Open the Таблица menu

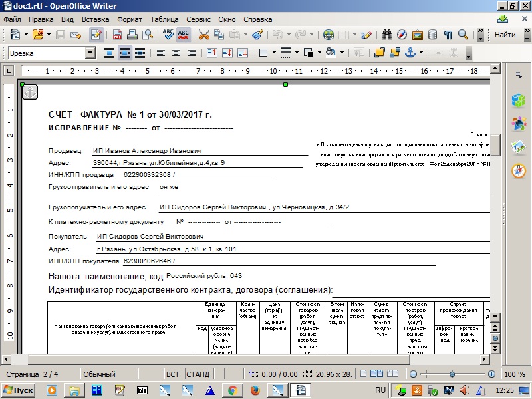tap(164, 20)
